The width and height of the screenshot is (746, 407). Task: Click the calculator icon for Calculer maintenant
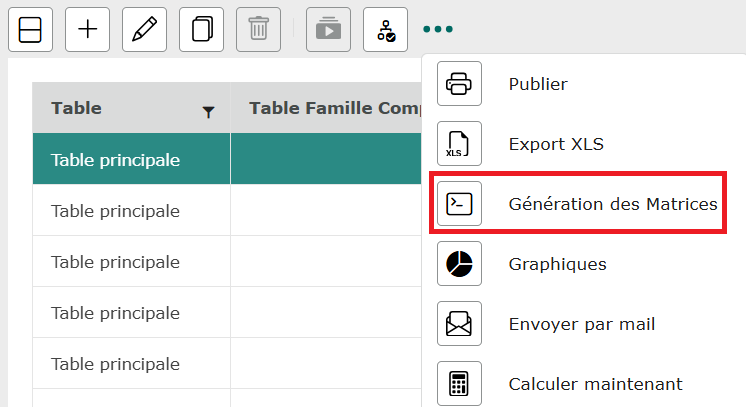[x=459, y=384]
